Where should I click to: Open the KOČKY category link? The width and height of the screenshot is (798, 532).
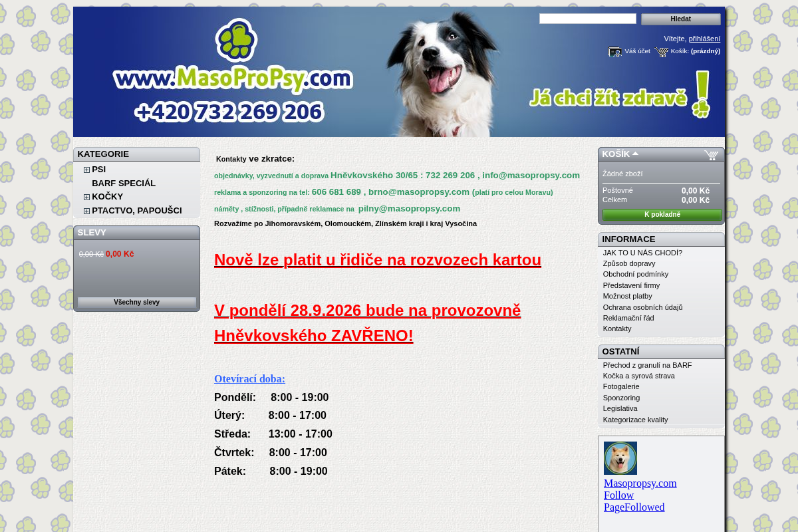click(x=107, y=197)
